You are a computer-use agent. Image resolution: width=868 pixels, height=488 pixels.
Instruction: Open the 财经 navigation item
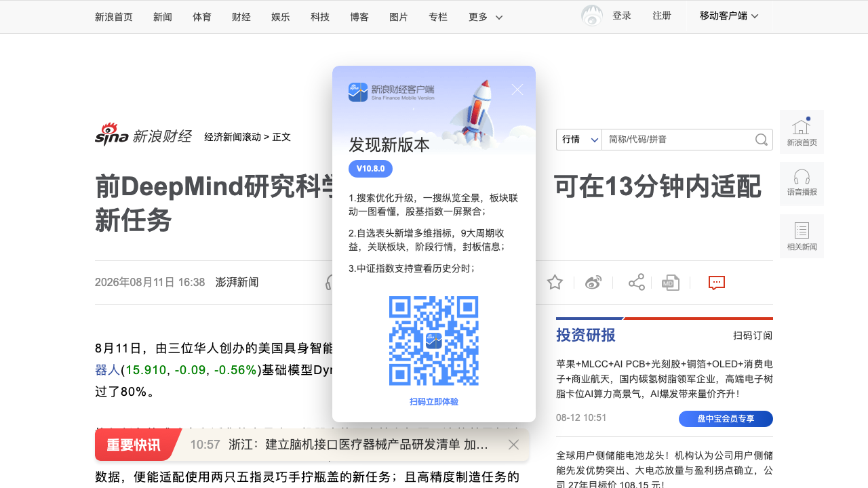pyautogui.click(x=241, y=17)
